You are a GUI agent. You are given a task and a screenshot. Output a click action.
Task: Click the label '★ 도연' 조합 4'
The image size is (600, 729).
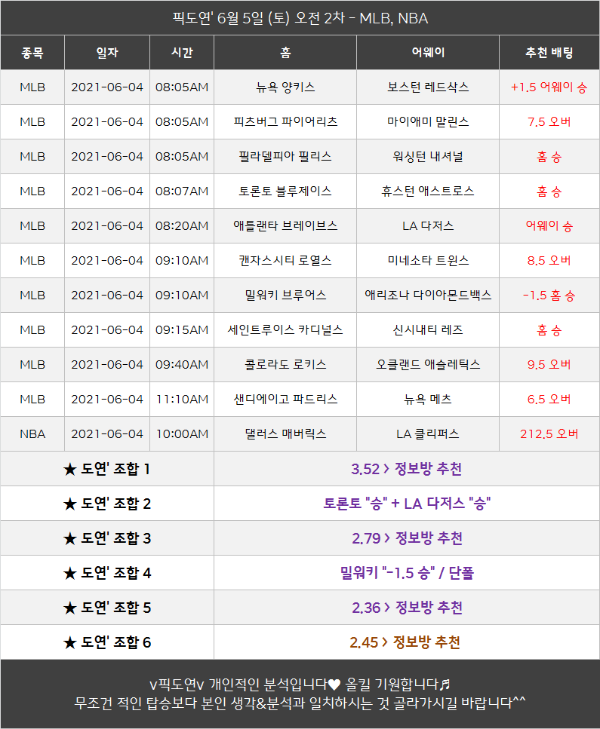point(107,573)
